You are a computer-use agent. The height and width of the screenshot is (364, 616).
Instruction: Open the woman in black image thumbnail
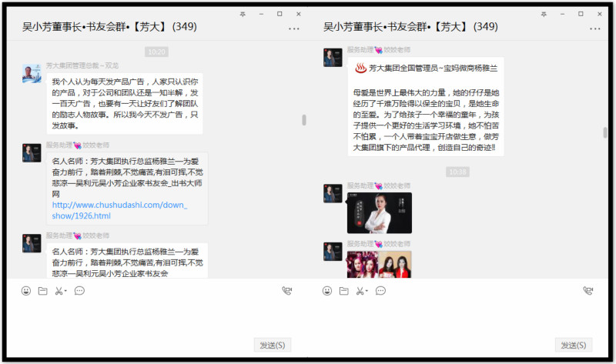pos(379,212)
